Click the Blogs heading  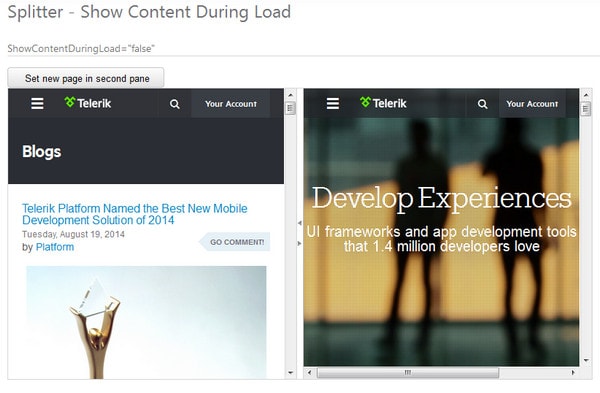coord(42,152)
